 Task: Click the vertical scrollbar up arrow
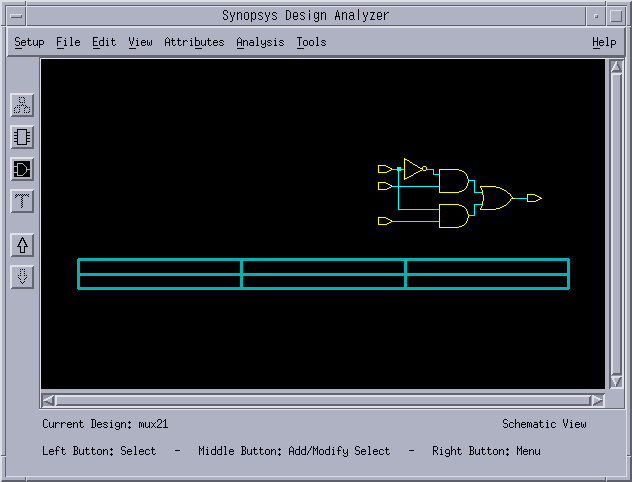[x=616, y=67]
